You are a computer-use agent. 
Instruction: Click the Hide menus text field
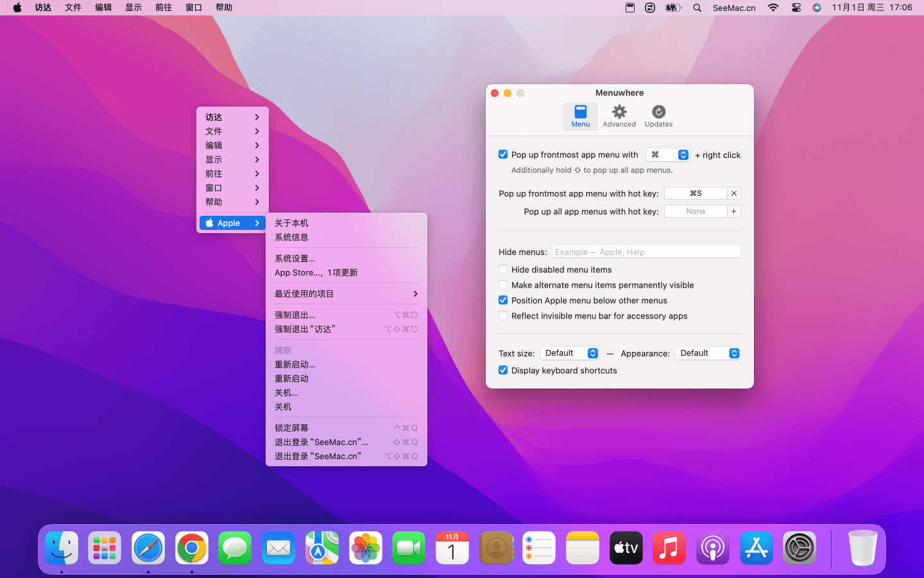point(646,252)
